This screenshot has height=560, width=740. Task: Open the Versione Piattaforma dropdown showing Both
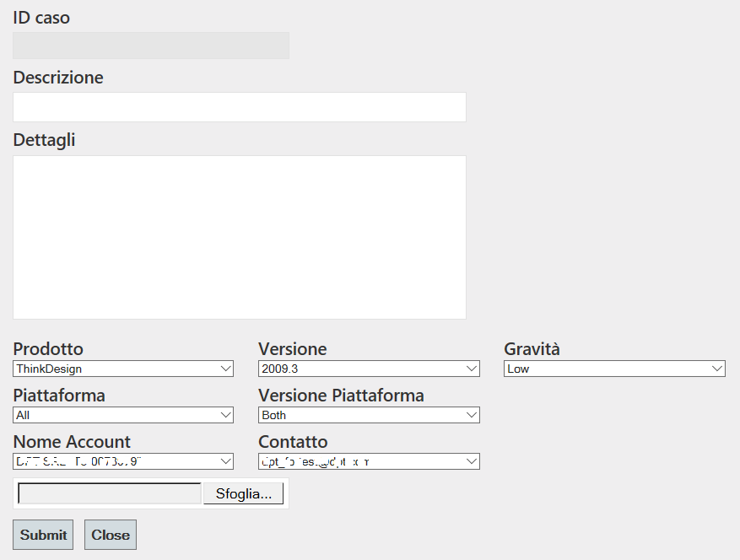(369, 415)
